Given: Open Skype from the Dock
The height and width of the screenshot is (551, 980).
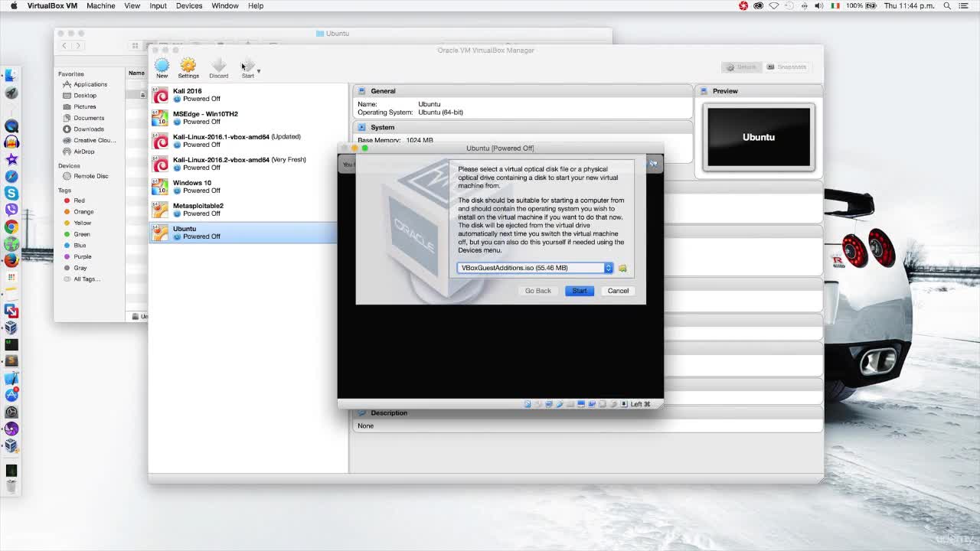Looking at the screenshot, I should (11, 193).
